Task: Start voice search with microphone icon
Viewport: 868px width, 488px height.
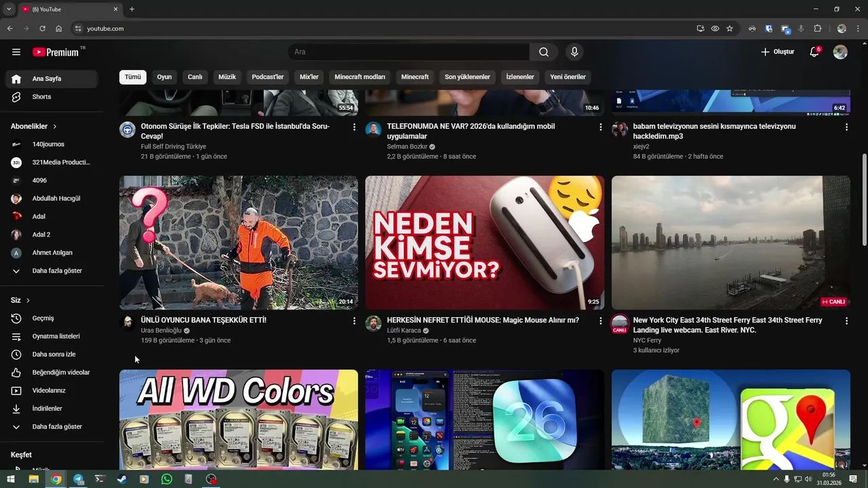Action: pos(574,52)
